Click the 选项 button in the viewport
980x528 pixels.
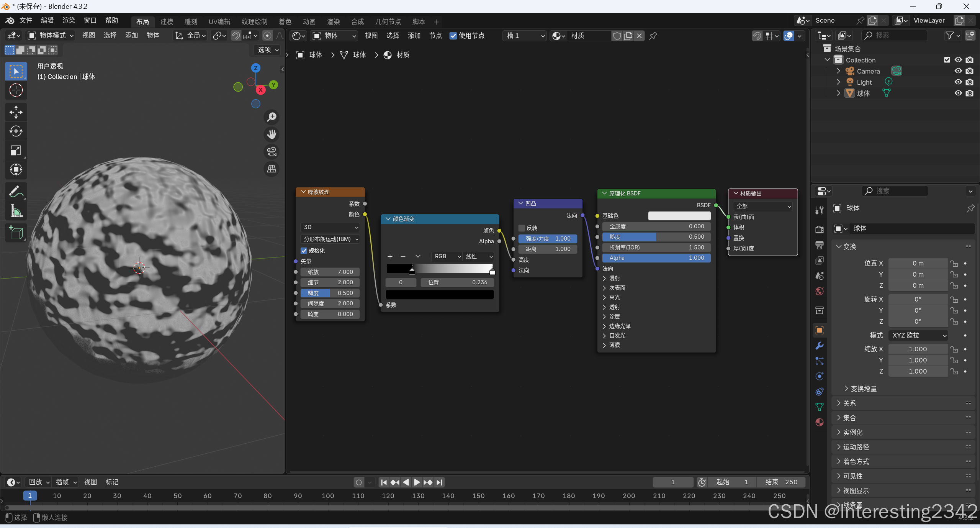(x=268, y=50)
